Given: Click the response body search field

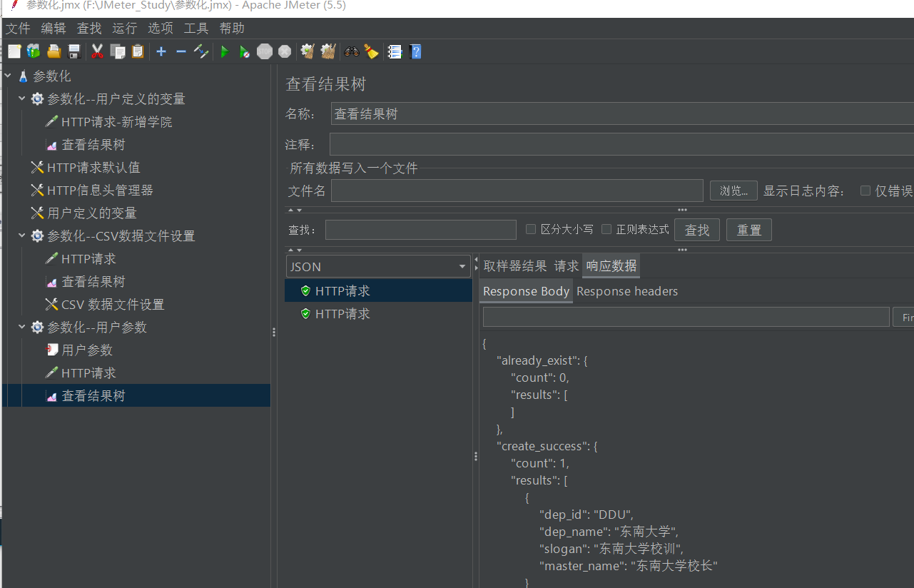Looking at the screenshot, I should [x=686, y=317].
